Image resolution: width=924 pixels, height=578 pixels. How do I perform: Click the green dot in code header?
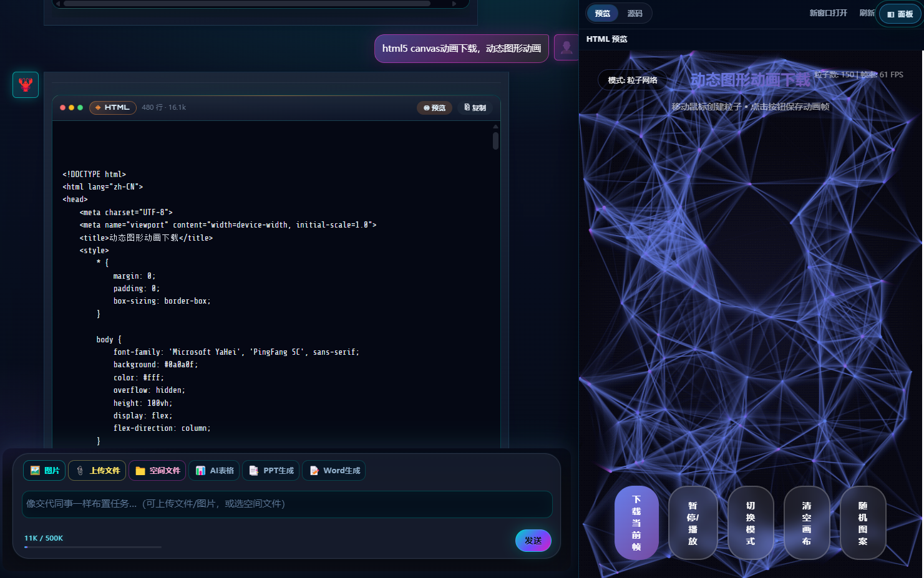coord(80,108)
